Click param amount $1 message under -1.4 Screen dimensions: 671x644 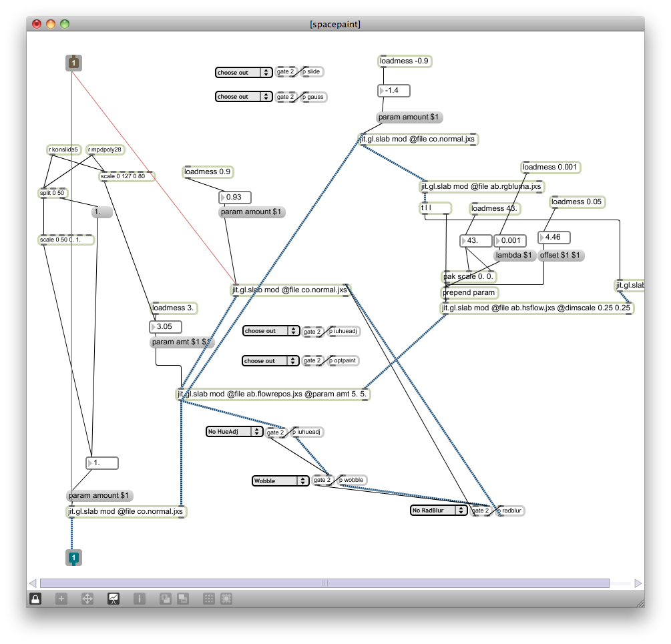tap(409, 117)
